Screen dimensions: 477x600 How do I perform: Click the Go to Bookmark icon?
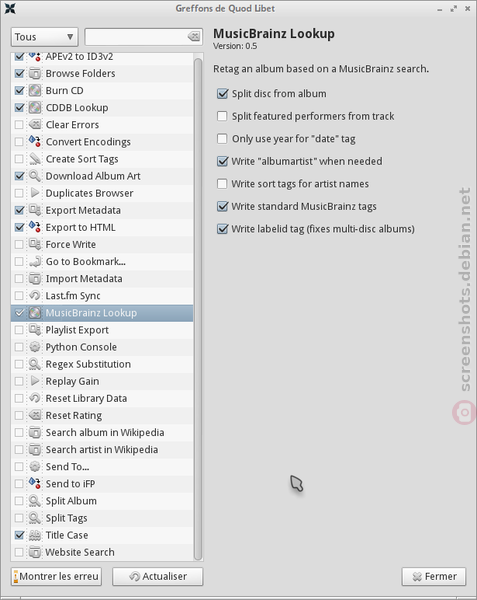[x=35, y=261]
